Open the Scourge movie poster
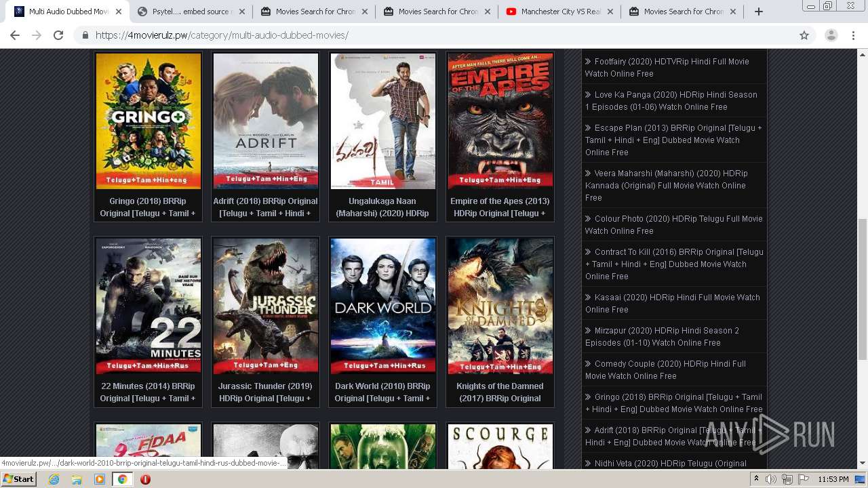This screenshot has width=868, height=488. click(500, 446)
